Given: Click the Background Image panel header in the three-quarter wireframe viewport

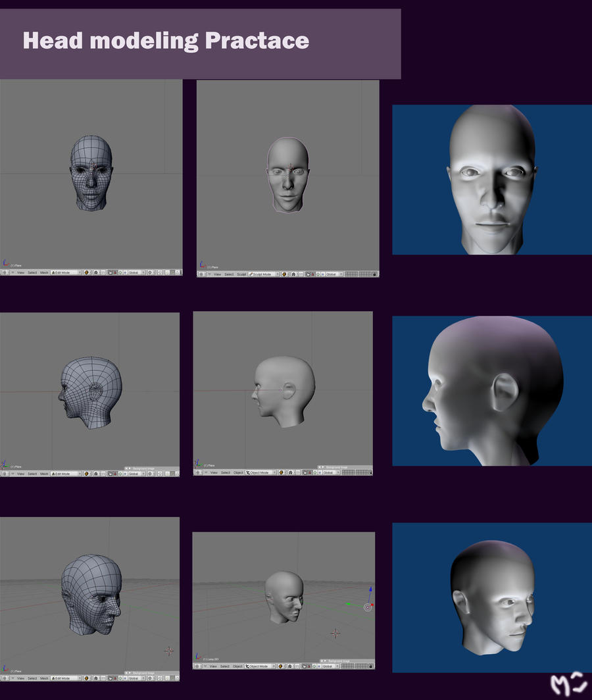Looking at the screenshot, I should click(x=152, y=673).
